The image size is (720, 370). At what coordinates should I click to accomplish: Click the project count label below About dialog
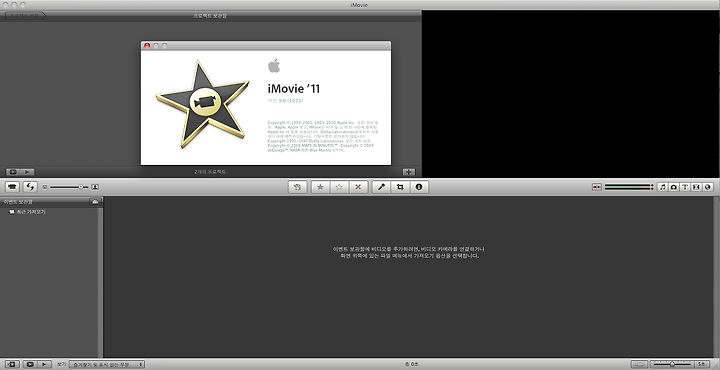click(x=210, y=172)
